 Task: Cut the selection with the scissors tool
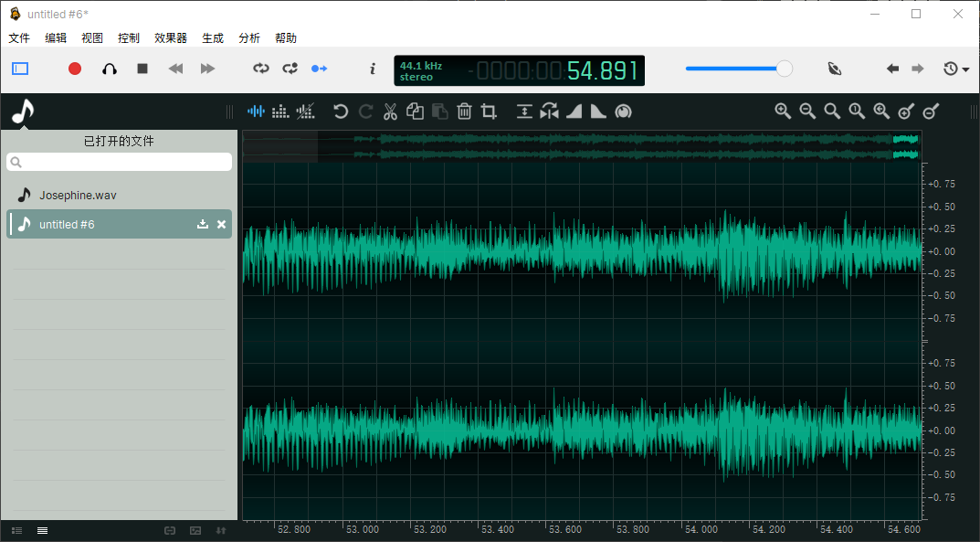click(x=390, y=111)
